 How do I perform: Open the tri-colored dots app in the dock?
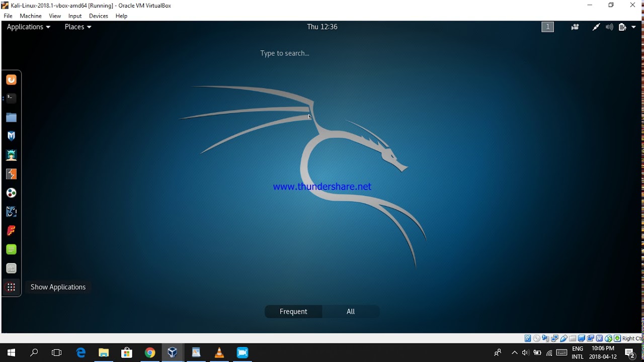tap(11, 193)
